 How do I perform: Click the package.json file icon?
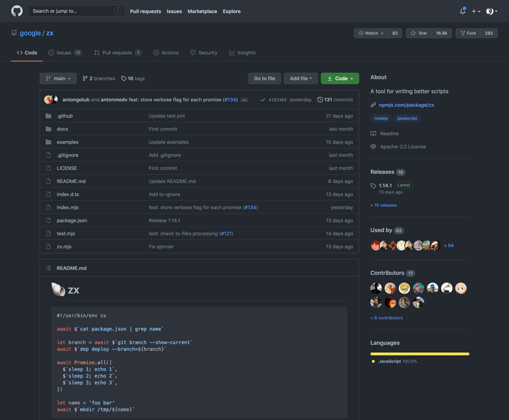48,221
